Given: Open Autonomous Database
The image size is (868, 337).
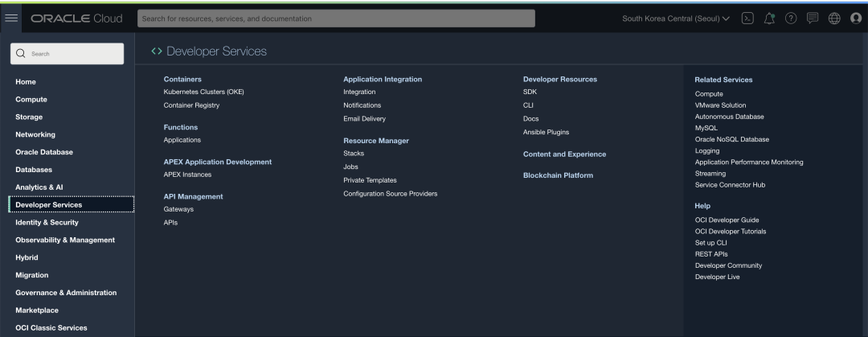Looking at the screenshot, I should tap(729, 117).
